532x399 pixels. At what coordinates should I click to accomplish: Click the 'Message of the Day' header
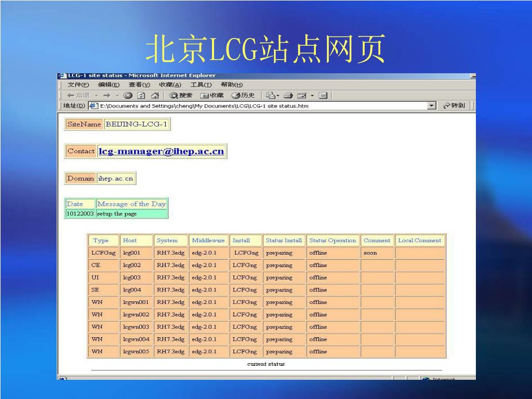point(131,204)
